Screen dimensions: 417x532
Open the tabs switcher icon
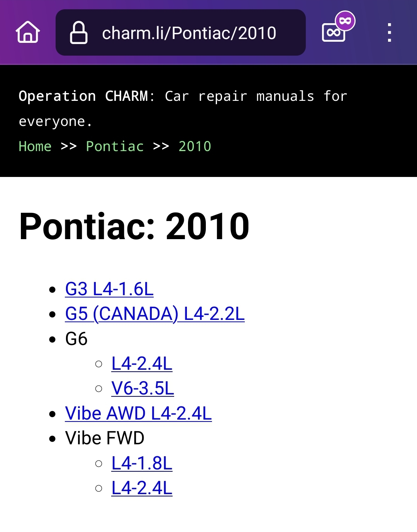[x=333, y=33]
